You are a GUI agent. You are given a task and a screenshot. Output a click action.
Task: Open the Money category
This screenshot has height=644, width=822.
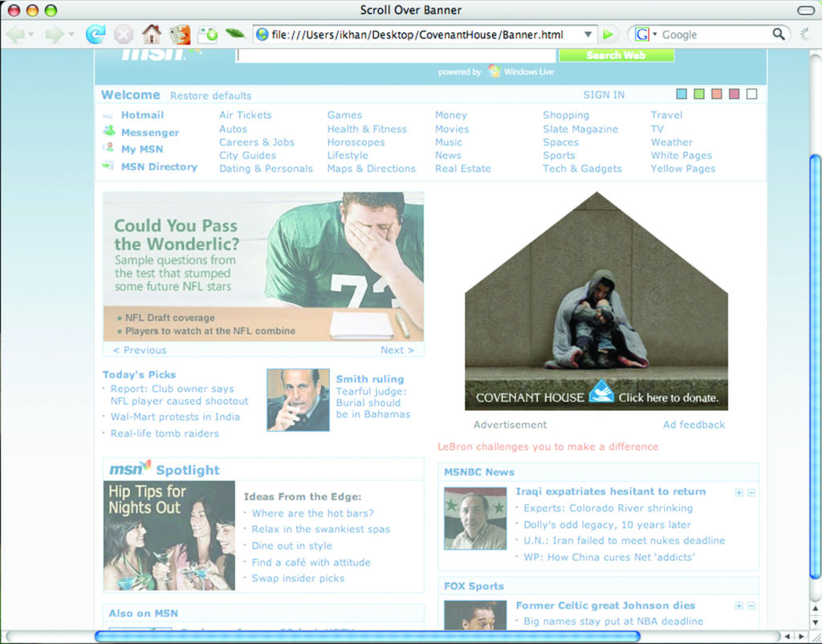coord(451,115)
